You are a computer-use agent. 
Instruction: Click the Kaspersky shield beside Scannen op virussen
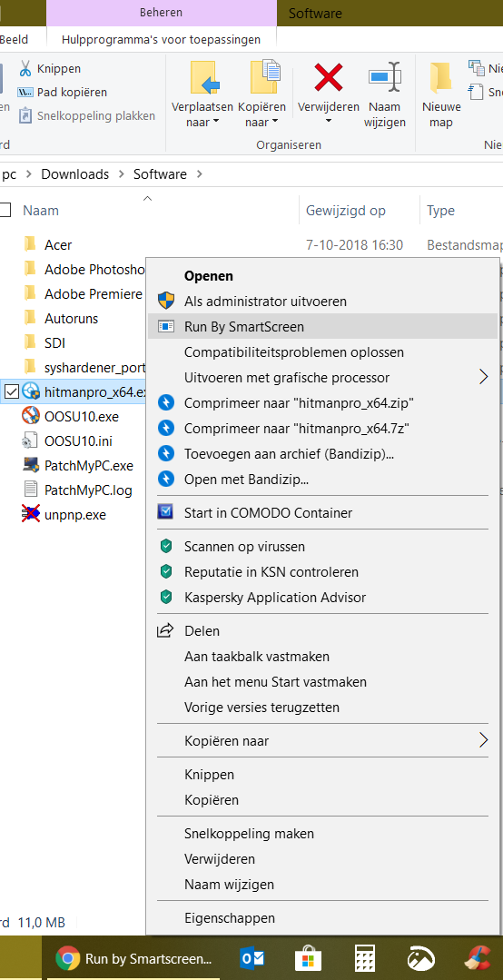click(165, 546)
